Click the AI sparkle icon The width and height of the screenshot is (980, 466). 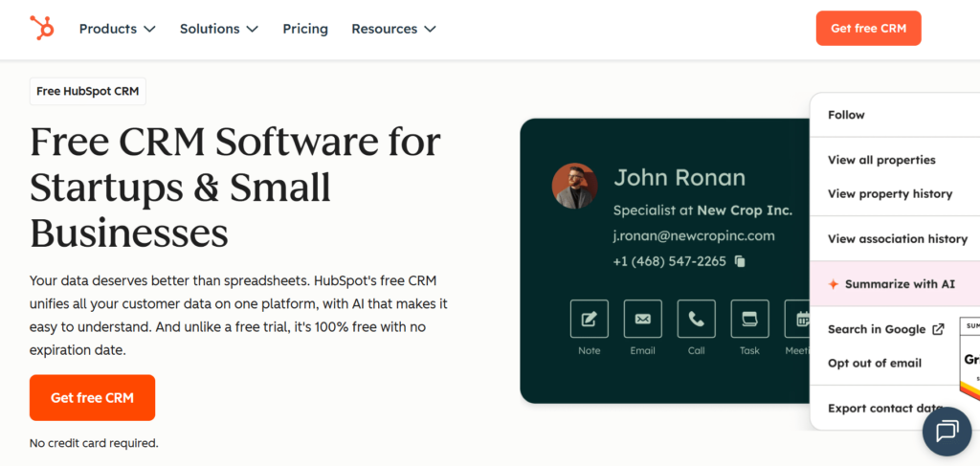click(833, 284)
